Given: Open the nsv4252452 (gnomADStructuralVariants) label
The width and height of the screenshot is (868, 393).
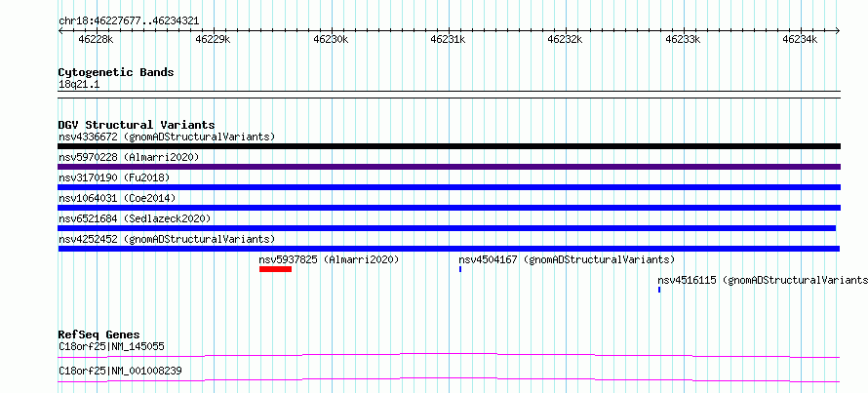Looking at the screenshot, I should [x=167, y=239].
